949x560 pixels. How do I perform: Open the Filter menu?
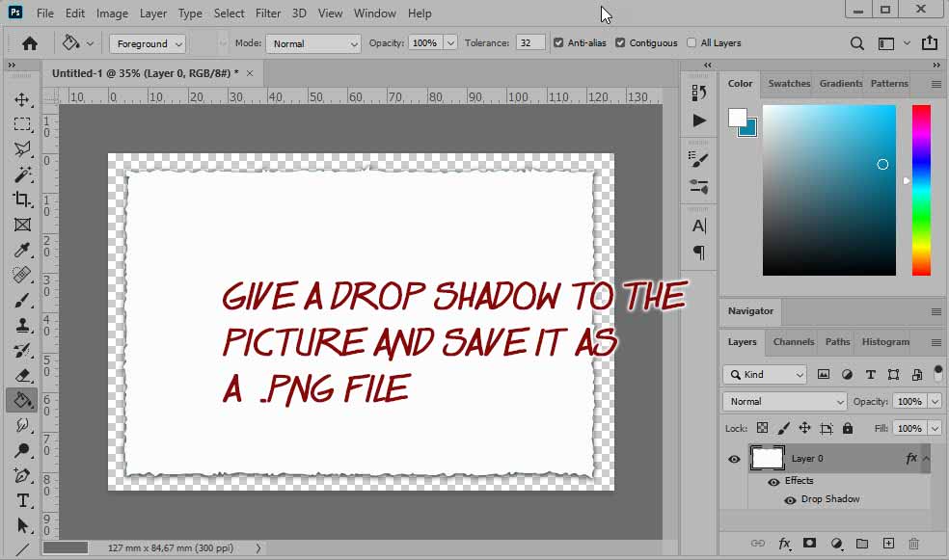267,13
